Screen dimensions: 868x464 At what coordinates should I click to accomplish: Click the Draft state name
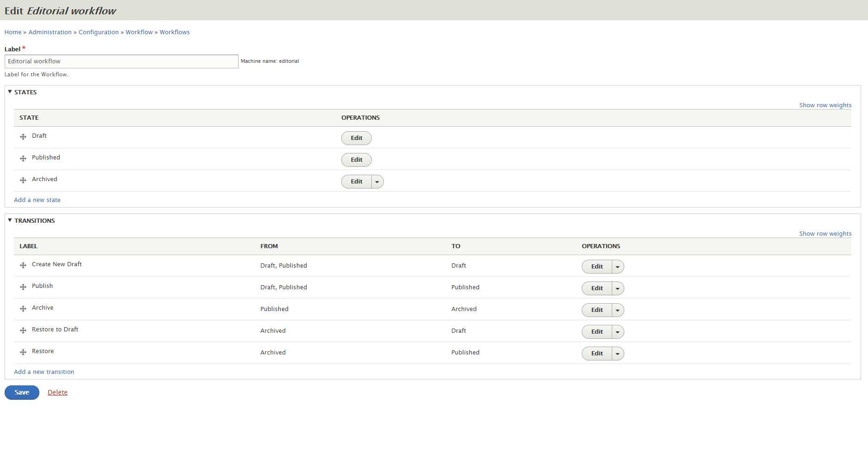click(x=39, y=136)
